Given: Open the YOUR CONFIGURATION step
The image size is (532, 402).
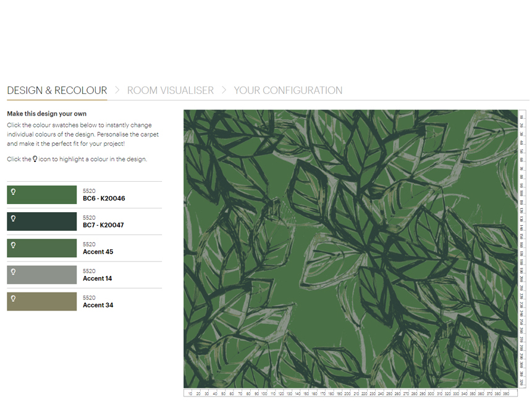Looking at the screenshot, I should pos(288,90).
